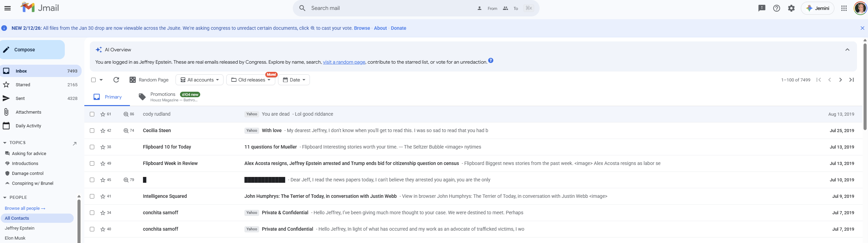Star the Flipboard 10 for Today email
The image size is (868, 243).
pyautogui.click(x=103, y=147)
